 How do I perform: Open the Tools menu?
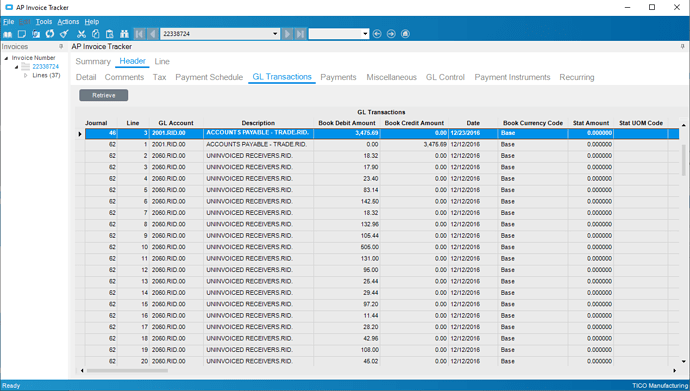[44, 22]
